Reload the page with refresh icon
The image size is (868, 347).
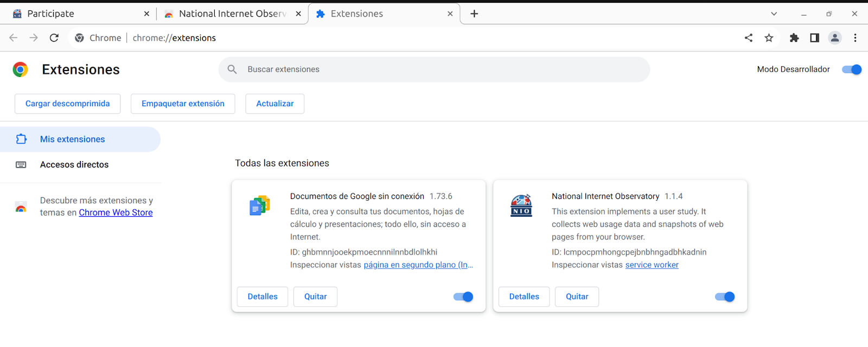click(x=54, y=38)
